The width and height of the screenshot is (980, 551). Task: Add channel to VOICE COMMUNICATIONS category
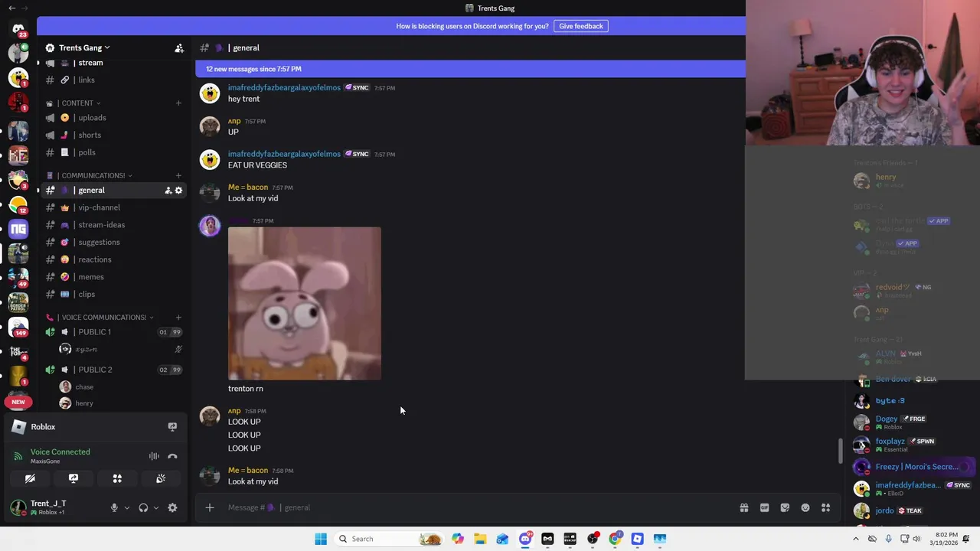[x=178, y=317]
